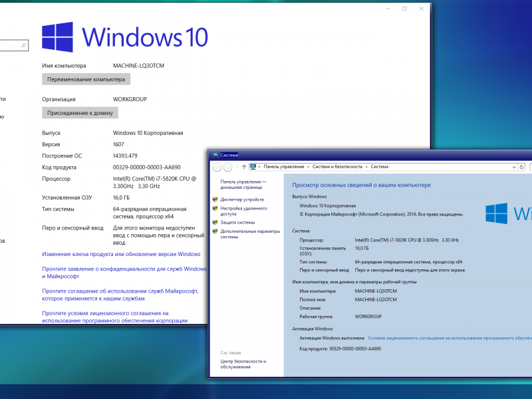Click Рабочая группа value WORKGROUP

tap(368, 317)
